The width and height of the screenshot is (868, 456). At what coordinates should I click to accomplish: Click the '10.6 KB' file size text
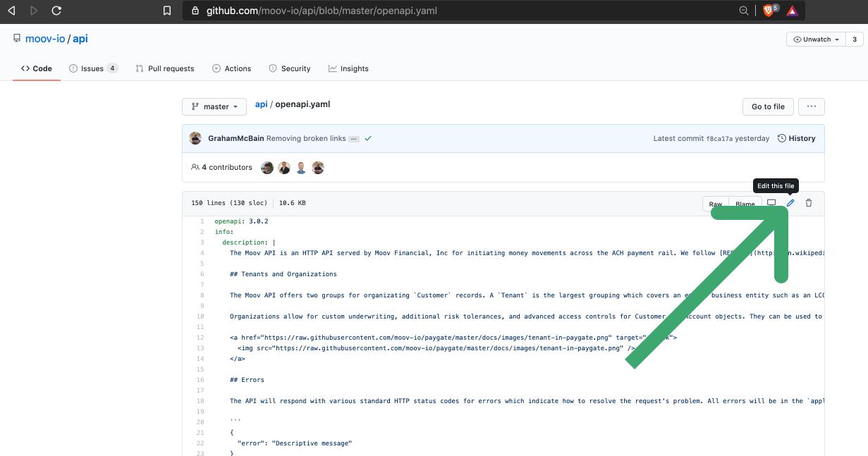click(x=293, y=203)
